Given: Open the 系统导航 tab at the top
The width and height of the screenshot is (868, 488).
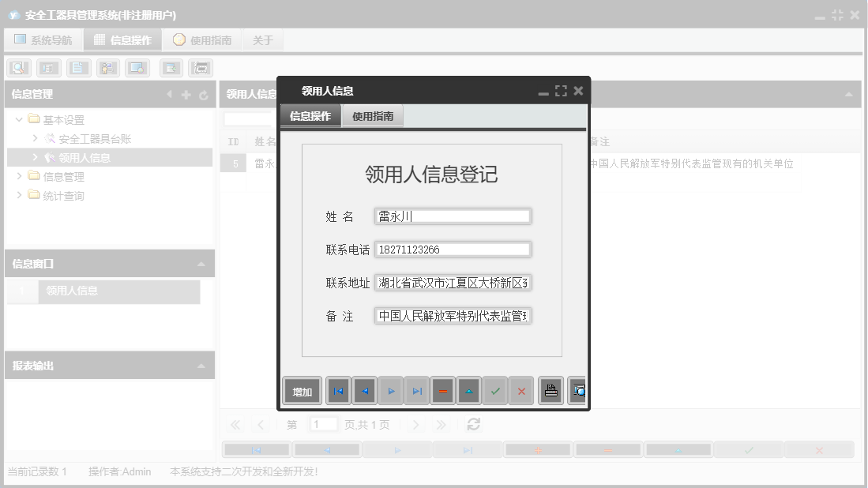Looking at the screenshot, I should pos(43,39).
